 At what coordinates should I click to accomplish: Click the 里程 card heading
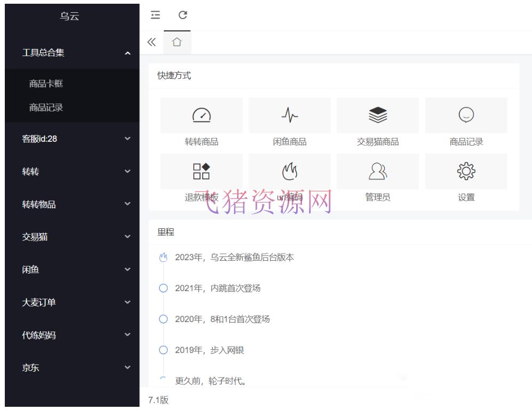pyautogui.click(x=166, y=232)
